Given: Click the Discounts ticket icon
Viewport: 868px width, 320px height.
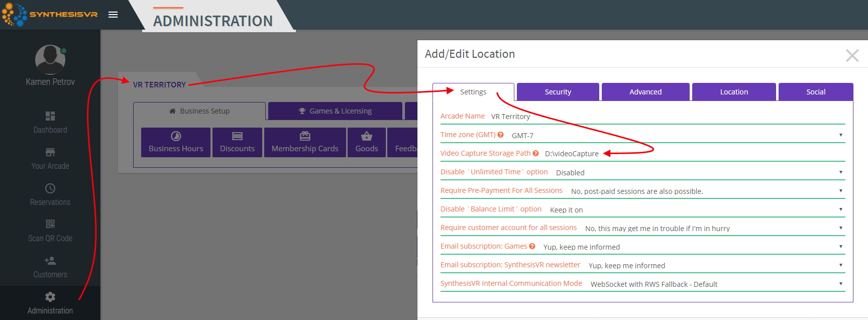Looking at the screenshot, I should point(237,136).
